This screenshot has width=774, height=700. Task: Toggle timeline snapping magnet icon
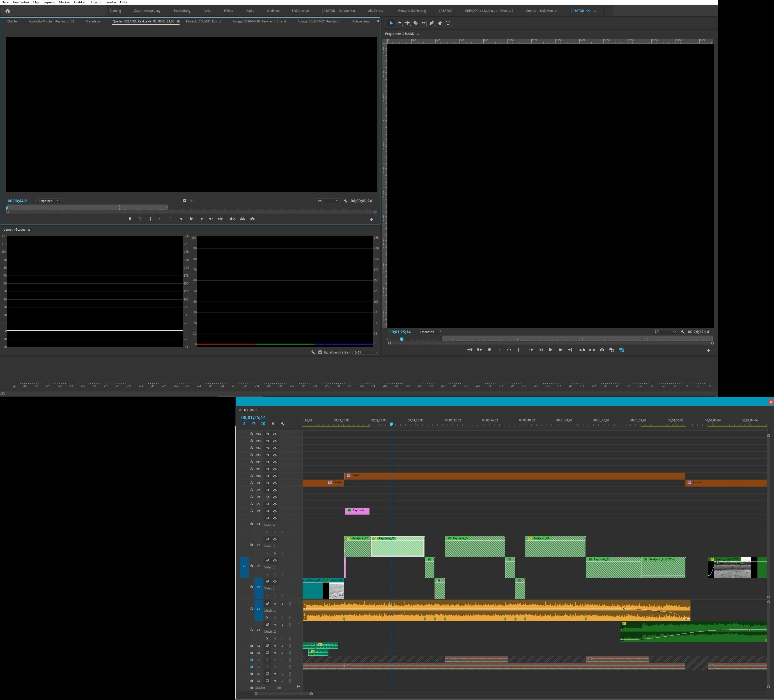pos(254,424)
